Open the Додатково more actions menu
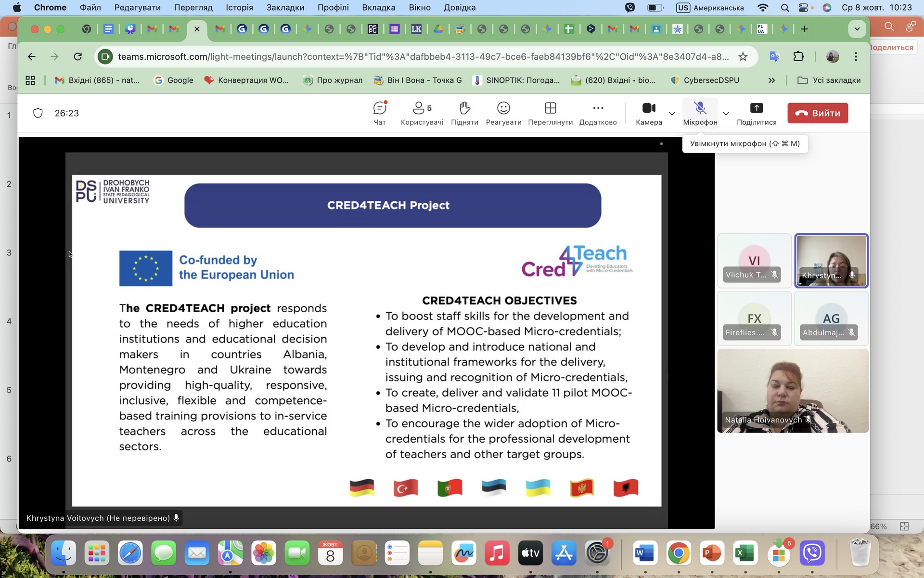This screenshot has width=924, height=578. (598, 113)
